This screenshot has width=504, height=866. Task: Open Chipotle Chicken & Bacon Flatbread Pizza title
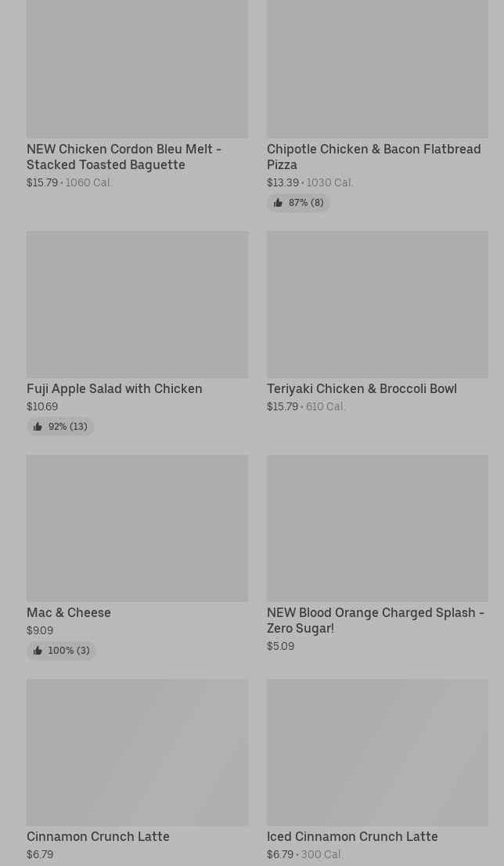pos(374,157)
